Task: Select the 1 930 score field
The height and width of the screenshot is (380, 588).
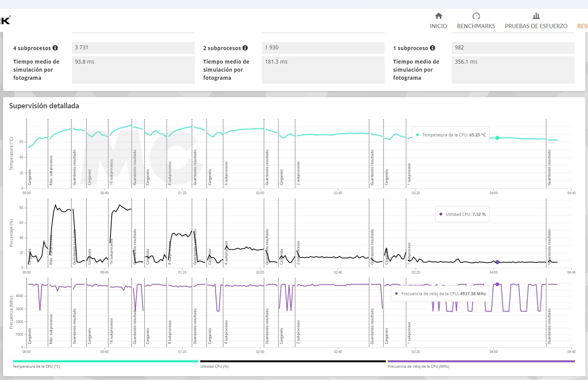Action: tap(323, 48)
